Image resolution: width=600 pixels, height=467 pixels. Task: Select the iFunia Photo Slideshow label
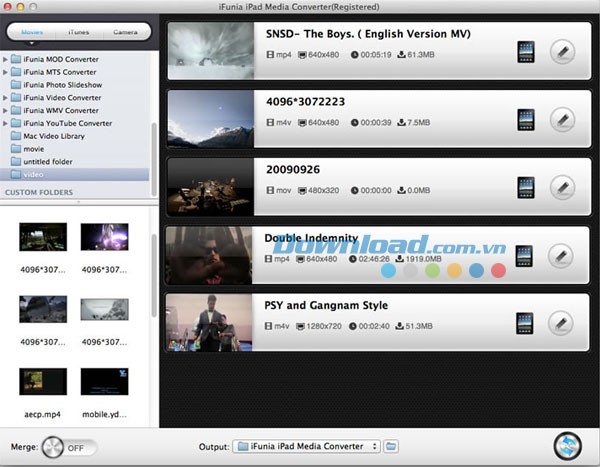(63, 85)
